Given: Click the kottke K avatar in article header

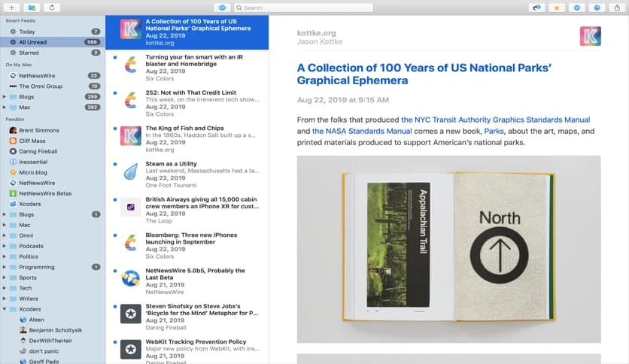Looking at the screenshot, I should point(590,36).
